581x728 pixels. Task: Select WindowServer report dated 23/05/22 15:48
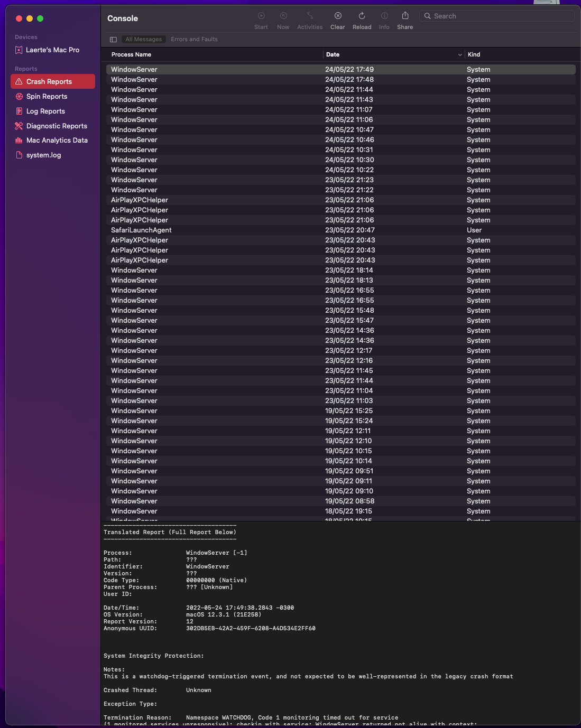tap(341, 310)
